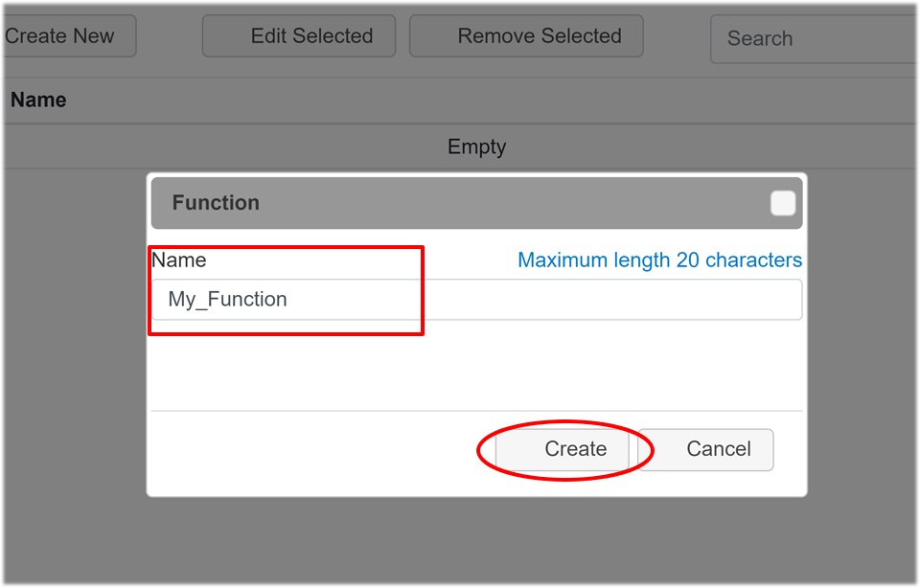Image resolution: width=920 pixels, height=588 pixels.
Task: Click the Maximum length 20 characters hint
Action: pyautogui.click(x=659, y=260)
